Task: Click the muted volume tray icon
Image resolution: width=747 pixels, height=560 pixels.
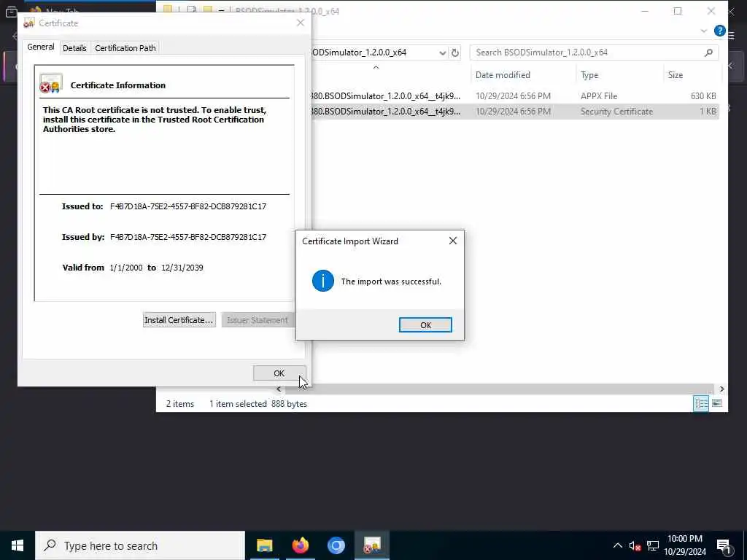Action: [635, 546]
